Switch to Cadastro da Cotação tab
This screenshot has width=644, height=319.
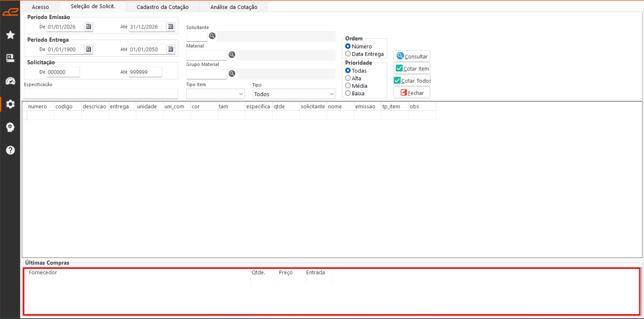(162, 7)
